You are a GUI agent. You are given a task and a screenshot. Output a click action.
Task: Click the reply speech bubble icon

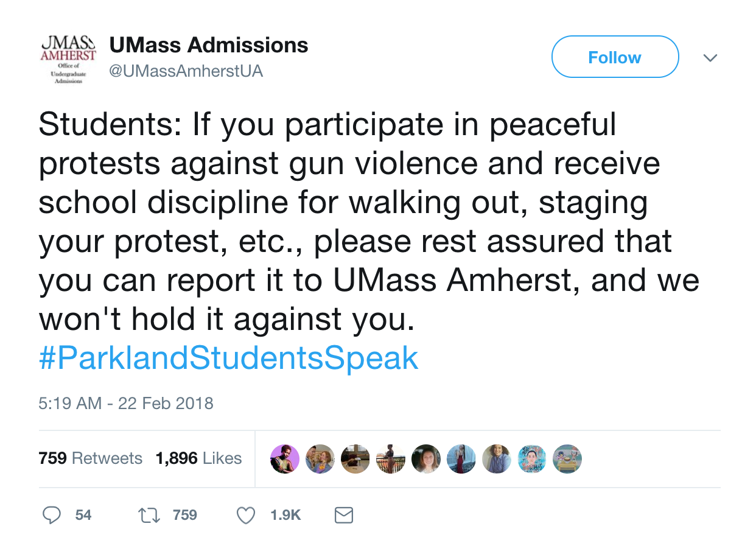(x=52, y=516)
